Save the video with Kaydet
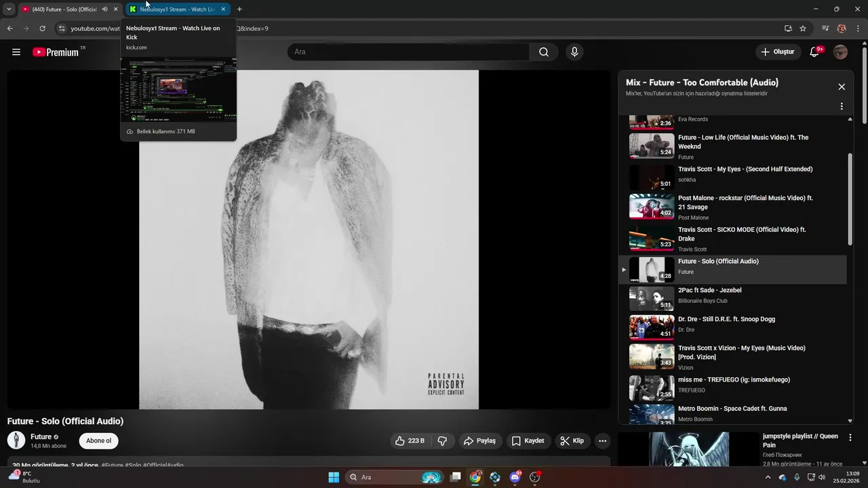The width and height of the screenshot is (868, 488). 528,441
